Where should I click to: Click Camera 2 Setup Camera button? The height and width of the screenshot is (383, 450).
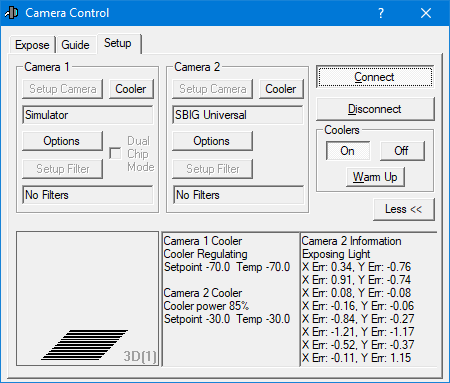213,89
